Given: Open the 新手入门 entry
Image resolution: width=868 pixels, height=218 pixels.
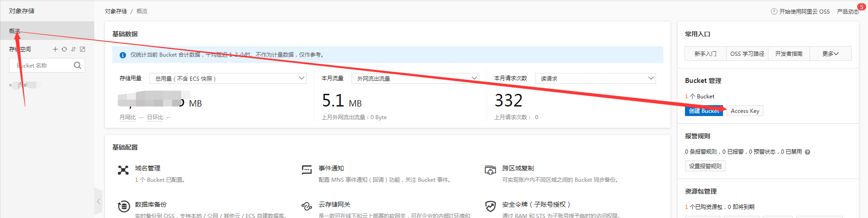Looking at the screenshot, I should pos(705,53).
